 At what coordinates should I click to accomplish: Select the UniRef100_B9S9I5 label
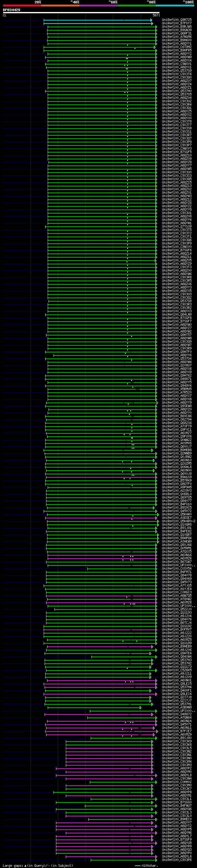(176, 507)
